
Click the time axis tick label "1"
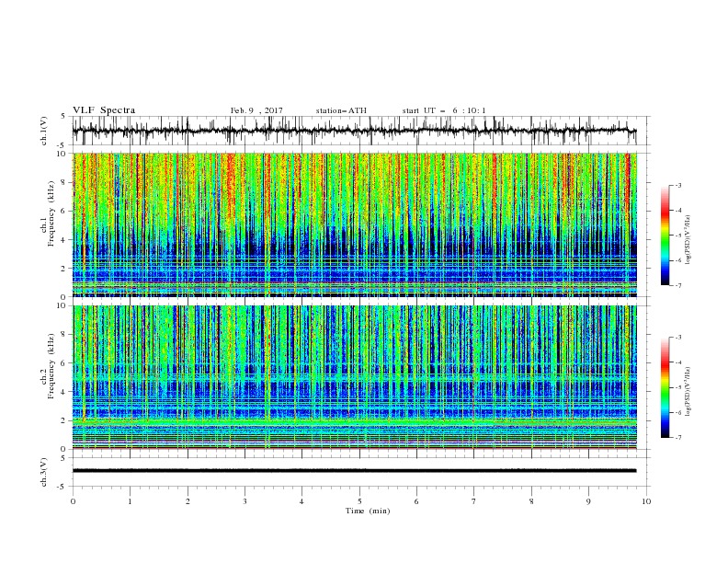(x=130, y=501)
